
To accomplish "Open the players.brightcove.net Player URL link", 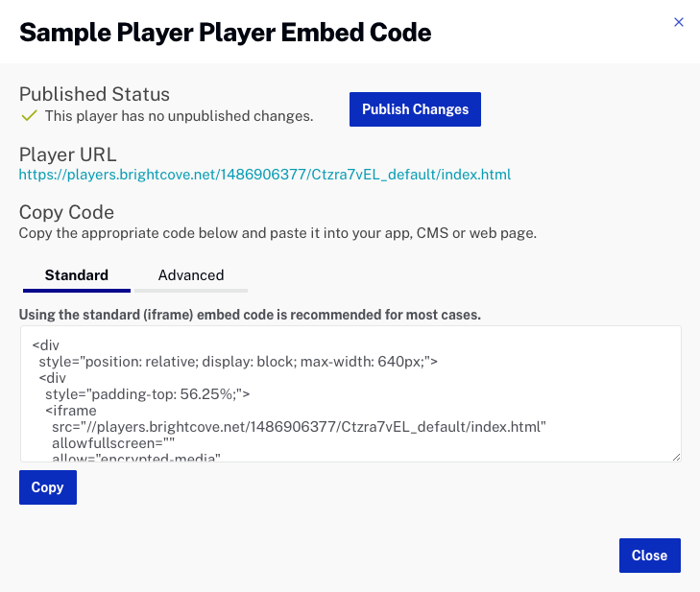I will coord(265,175).
